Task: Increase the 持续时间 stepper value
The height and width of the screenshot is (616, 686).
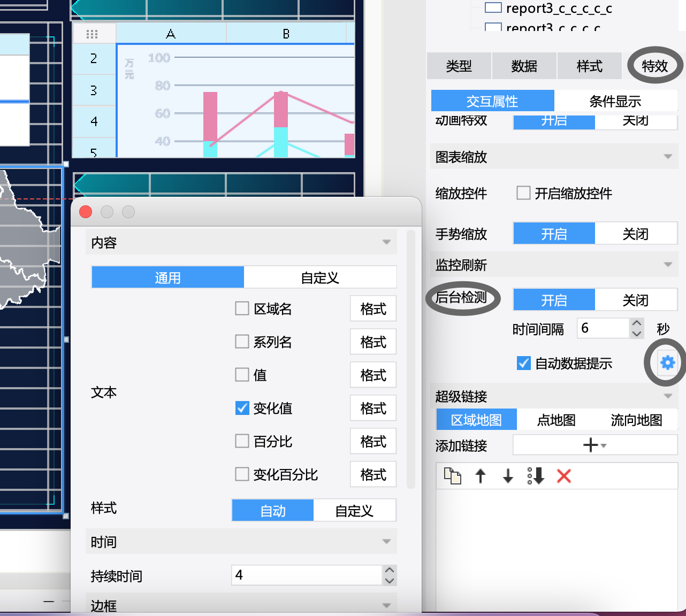Action: point(390,571)
